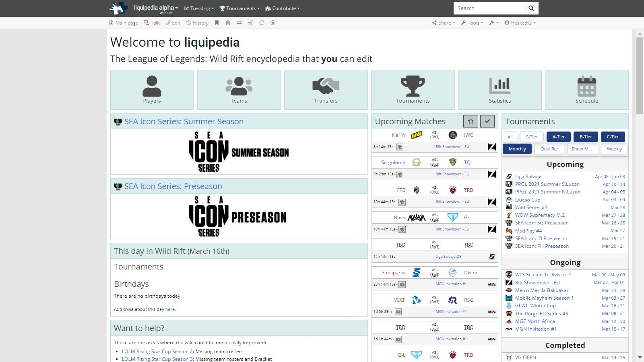Open the Statistics chart tile
Image resolution: width=644 pixels, height=362 pixels.
pos(500,90)
